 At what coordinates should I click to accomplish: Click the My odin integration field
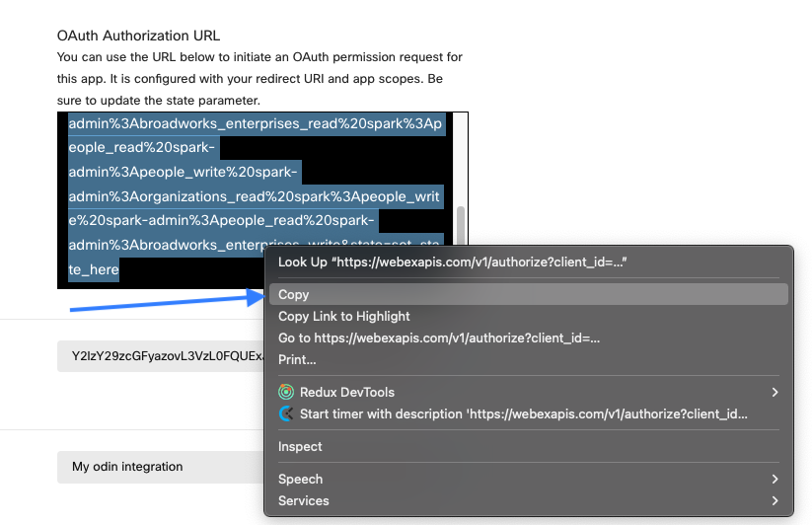coord(161,467)
